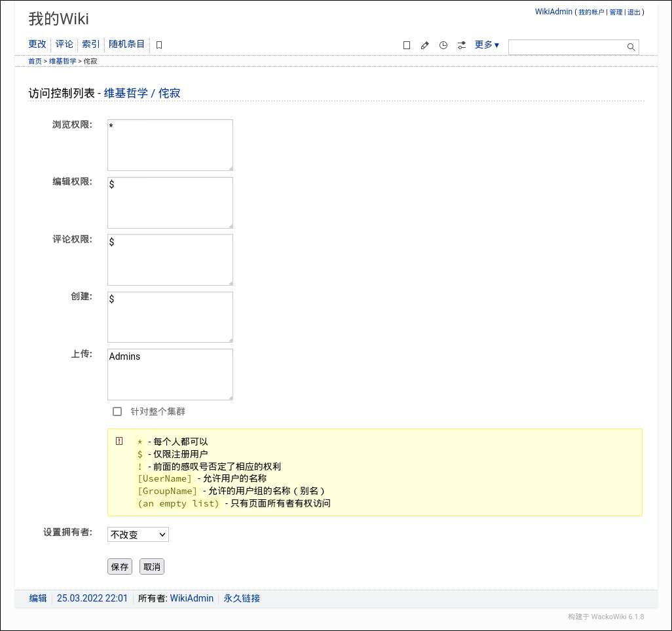Open page history via the clock icon
Image resolution: width=672 pixels, height=631 pixels.
(443, 45)
